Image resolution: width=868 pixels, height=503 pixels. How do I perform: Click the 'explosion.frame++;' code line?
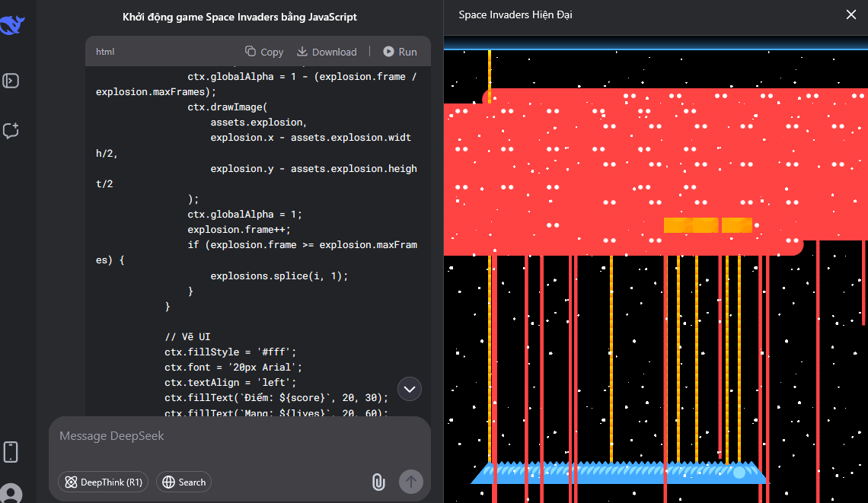point(239,229)
